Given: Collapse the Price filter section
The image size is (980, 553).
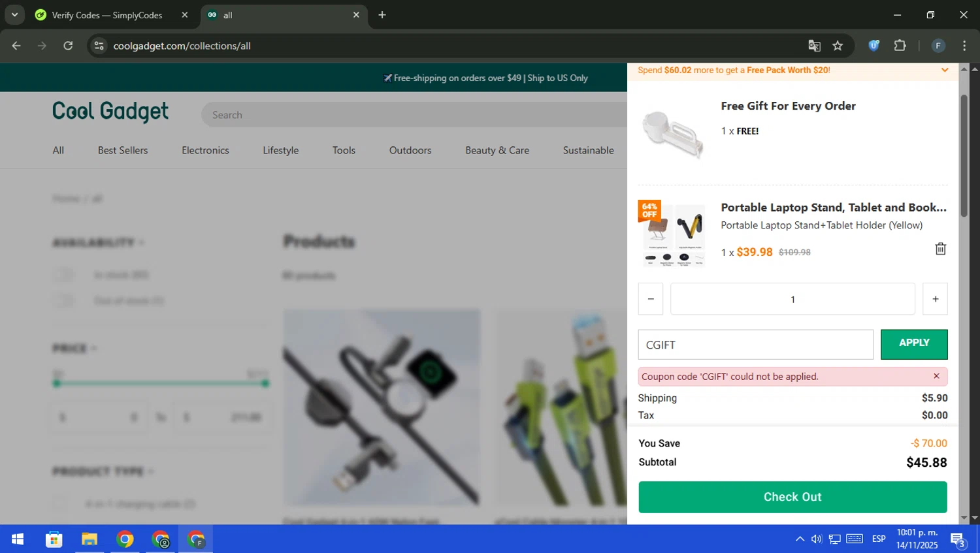Looking at the screenshot, I should click(74, 349).
